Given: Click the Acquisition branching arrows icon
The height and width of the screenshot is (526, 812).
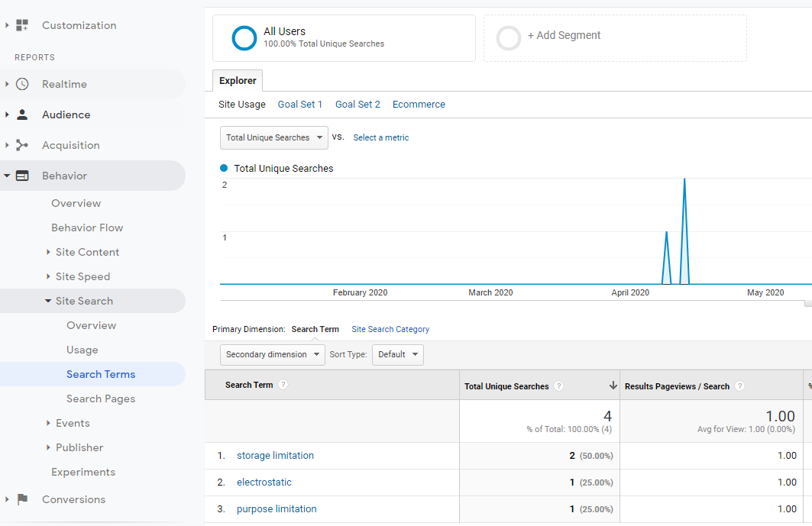Looking at the screenshot, I should (22, 145).
